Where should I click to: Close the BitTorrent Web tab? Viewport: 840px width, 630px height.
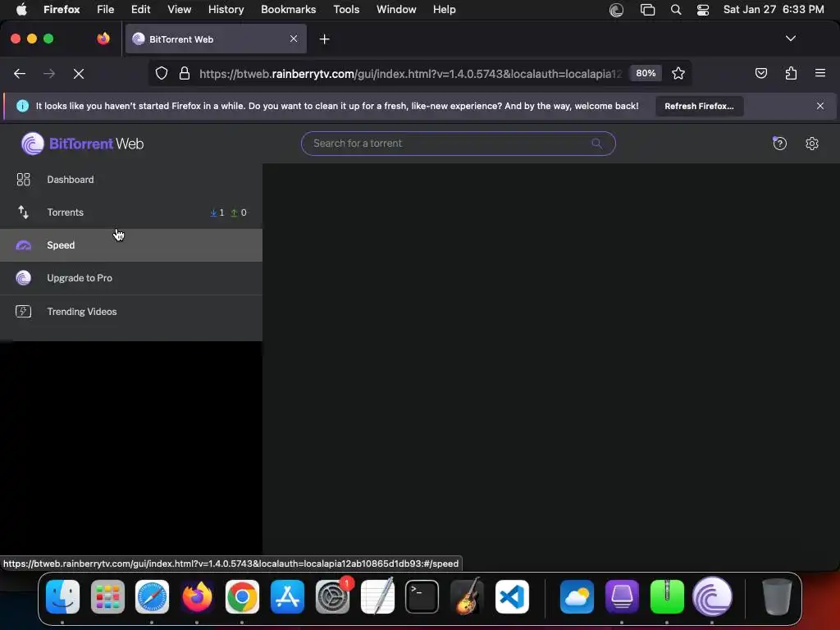pos(294,39)
